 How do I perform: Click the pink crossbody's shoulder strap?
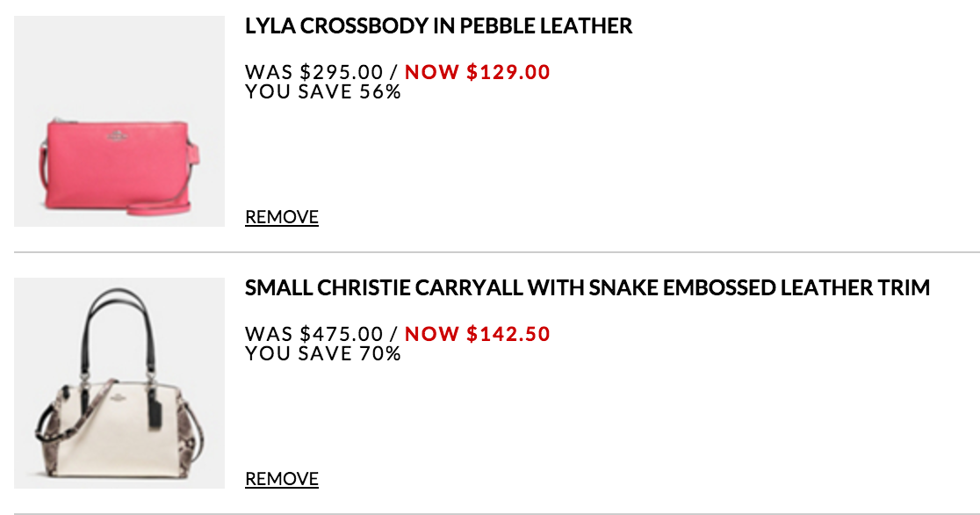(x=158, y=207)
